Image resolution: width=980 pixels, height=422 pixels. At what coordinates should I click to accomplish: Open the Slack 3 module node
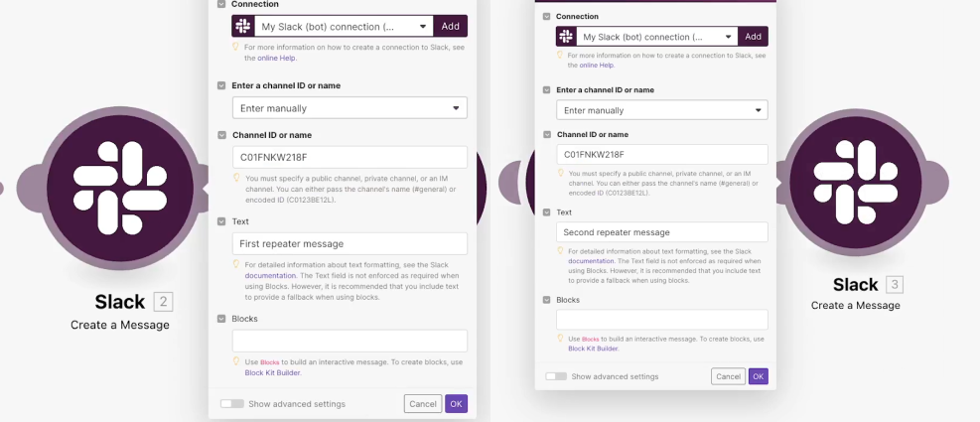pos(856,182)
